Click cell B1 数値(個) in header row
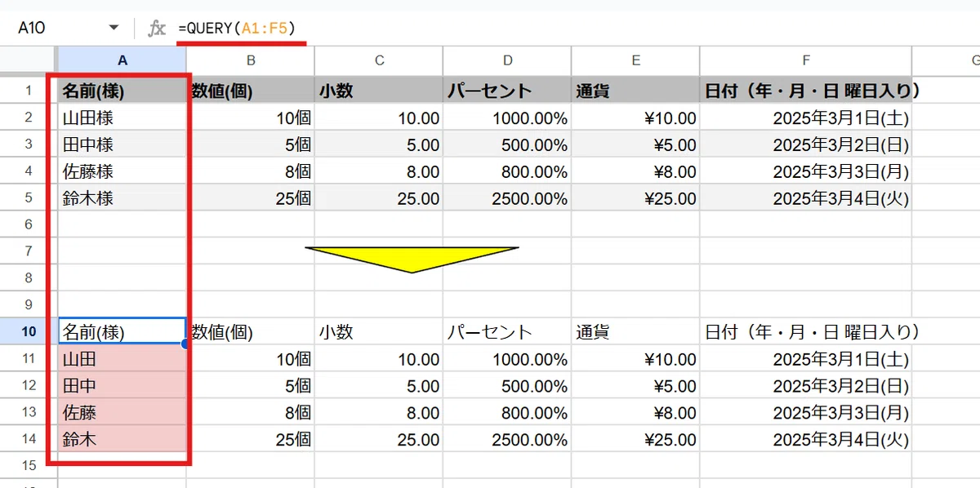The height and width of the screenshot is (488, 980). point(251,91)
